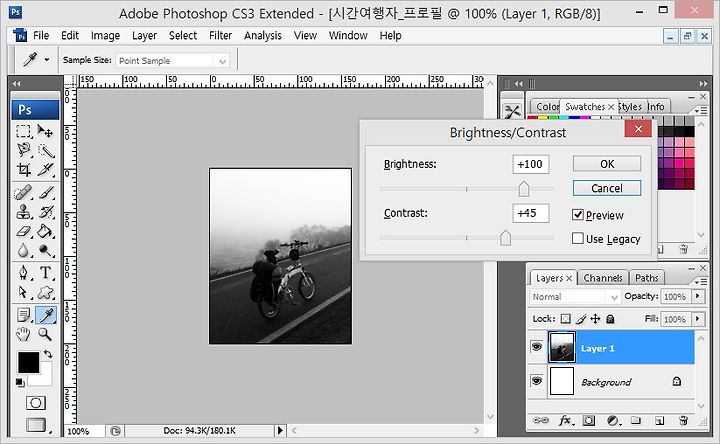Select the Eyedropper tool in toolbox
This screenshot has height=444, width=720.
point(46,315)
